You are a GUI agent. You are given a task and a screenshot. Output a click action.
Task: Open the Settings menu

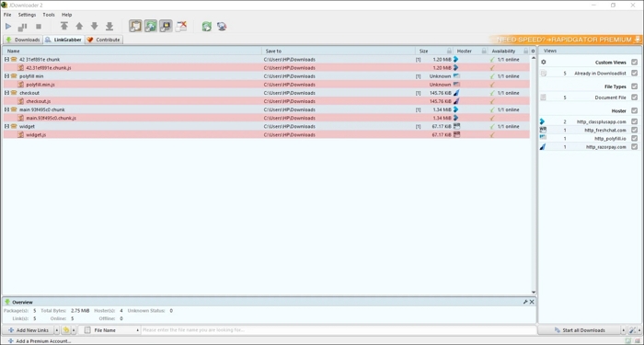(27, 15)
